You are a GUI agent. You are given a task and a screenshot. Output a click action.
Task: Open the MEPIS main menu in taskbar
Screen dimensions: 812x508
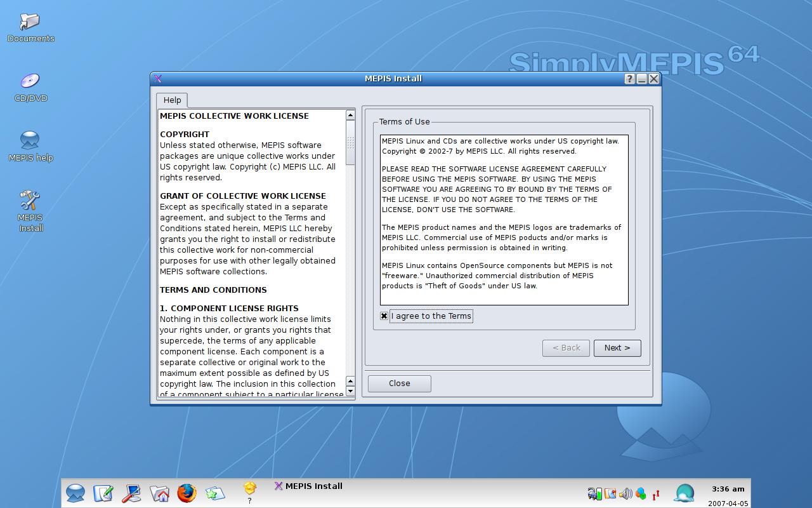coord(75,493)
